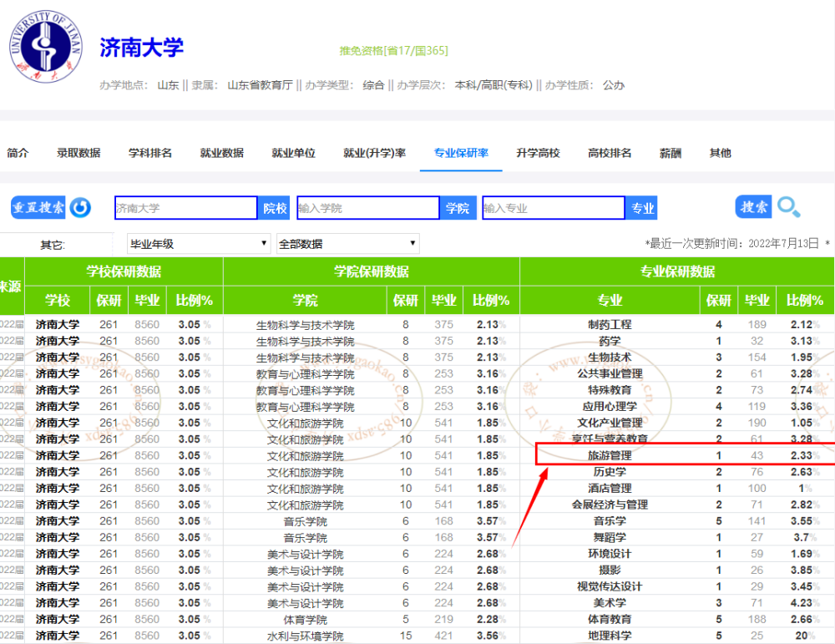Switch to the 专业保研率 tab
Image resolution: width=835 pixels, height=644 pixels.
click(x=461, y=153)
